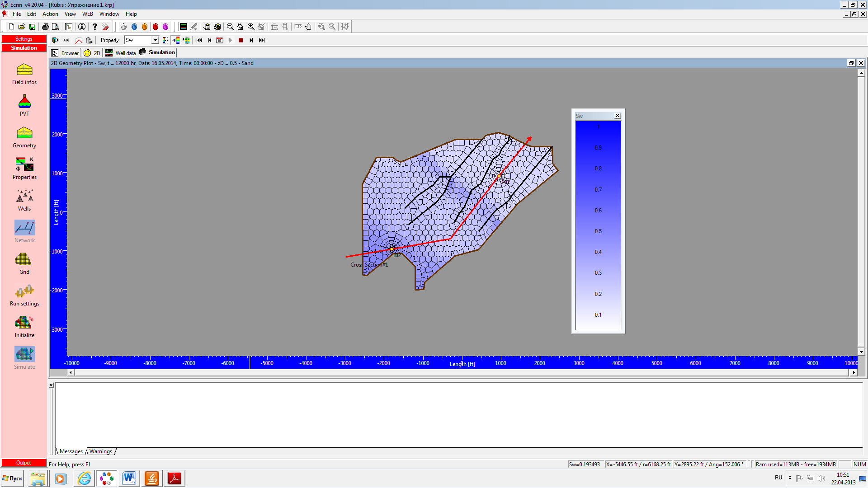Open file with the folder icon
The width and height of the screenshot is (868, 488).
coord(22,27)
